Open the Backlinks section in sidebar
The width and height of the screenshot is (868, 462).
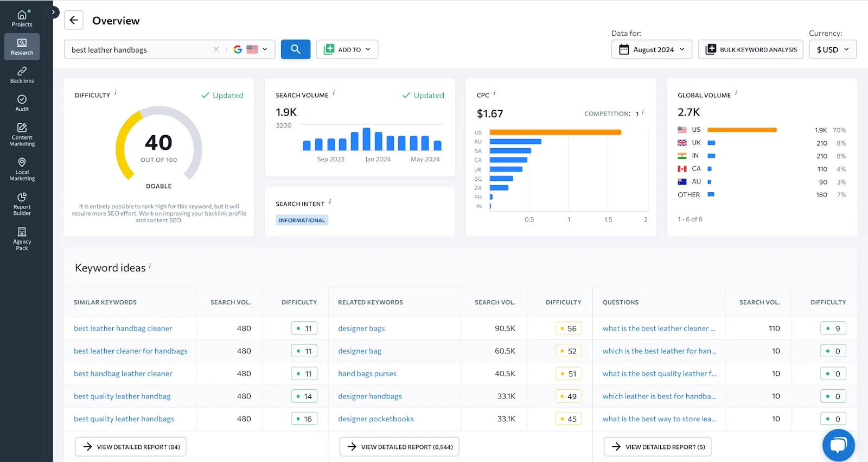tap(22, 75)
